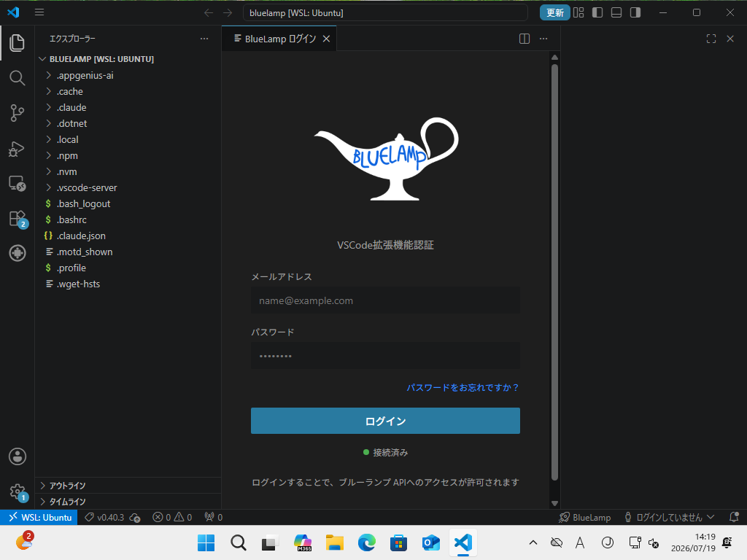The image size is (747, 560).
Task: Open the .motd_shown file
Action: pos(128,252)
